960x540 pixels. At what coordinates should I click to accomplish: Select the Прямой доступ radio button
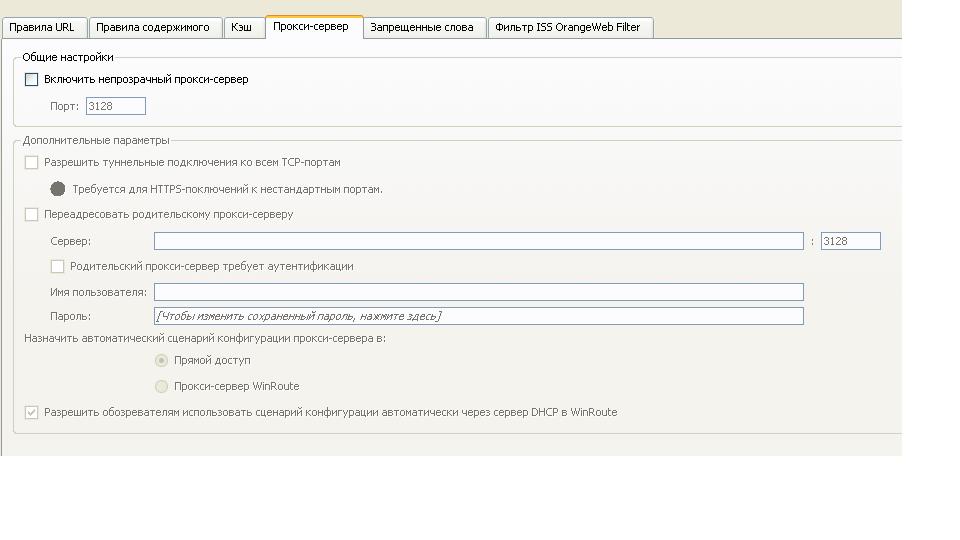point(162,361)
